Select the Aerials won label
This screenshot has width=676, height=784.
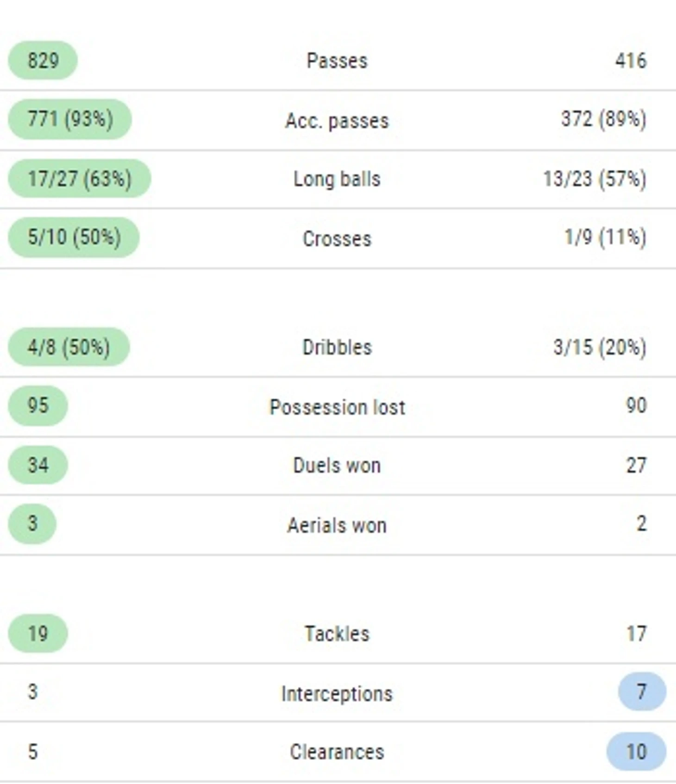tap(337, 526)
